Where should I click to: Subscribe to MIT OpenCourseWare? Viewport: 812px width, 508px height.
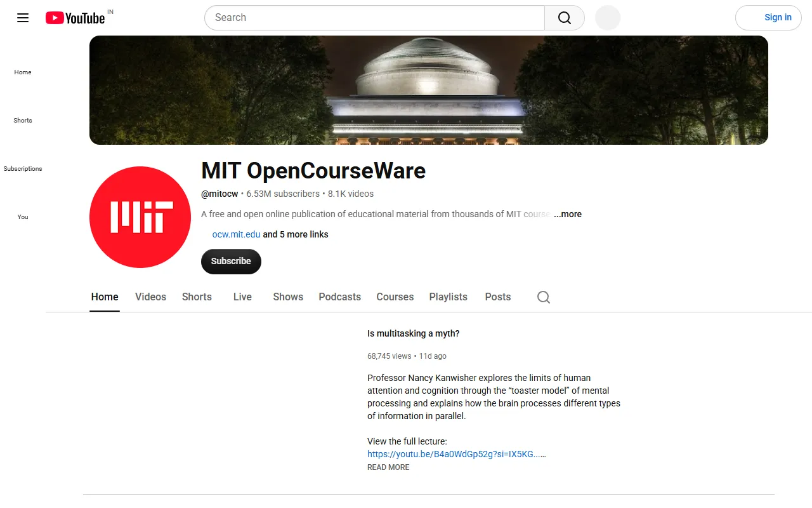point(231,261)
